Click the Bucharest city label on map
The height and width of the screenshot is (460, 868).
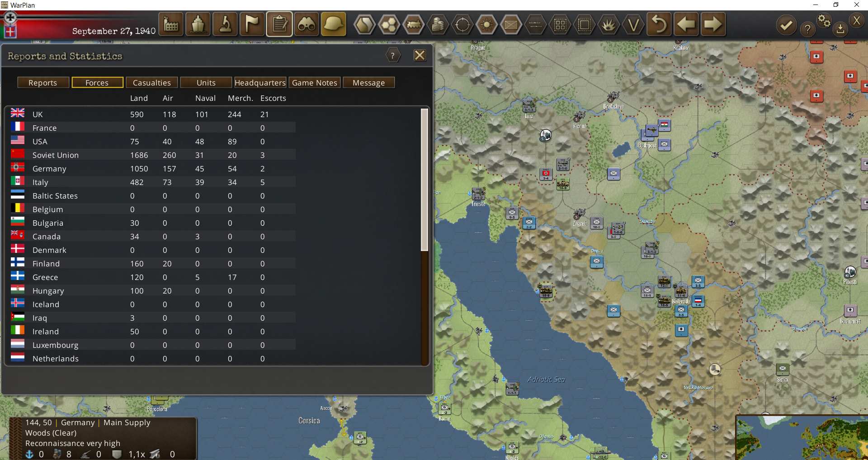(850, 321)
